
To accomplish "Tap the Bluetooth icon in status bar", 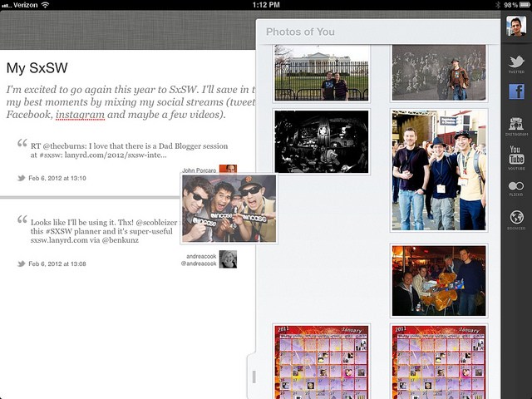I will 498,5.
